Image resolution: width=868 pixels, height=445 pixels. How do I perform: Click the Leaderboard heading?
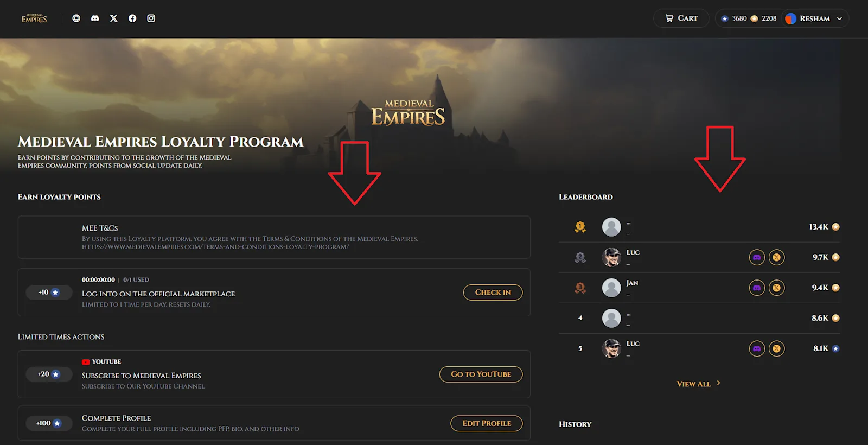click(x=586, y=197)
